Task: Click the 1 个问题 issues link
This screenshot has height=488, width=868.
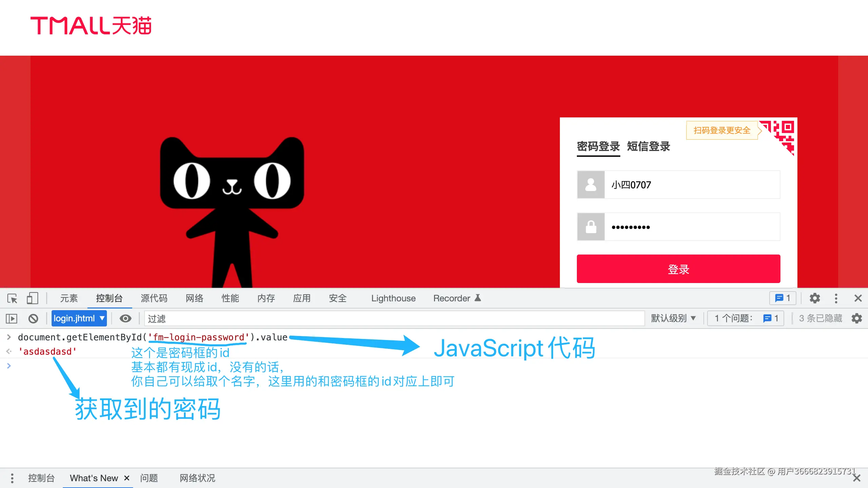Action: [746, 318]
